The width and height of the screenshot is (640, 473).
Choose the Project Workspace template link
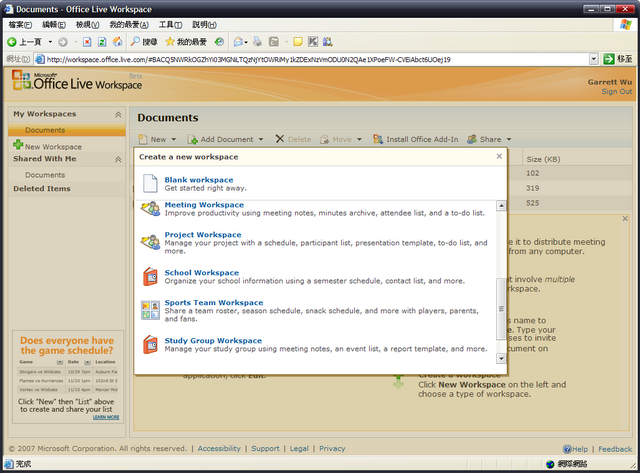203,234
